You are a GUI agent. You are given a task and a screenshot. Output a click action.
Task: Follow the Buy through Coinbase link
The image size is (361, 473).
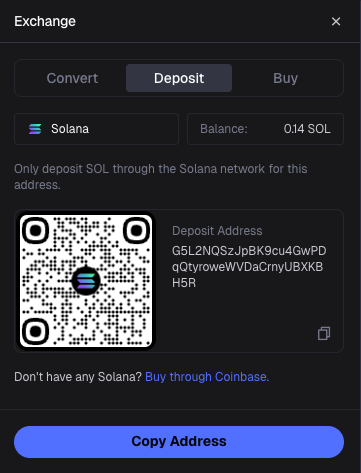207,377
